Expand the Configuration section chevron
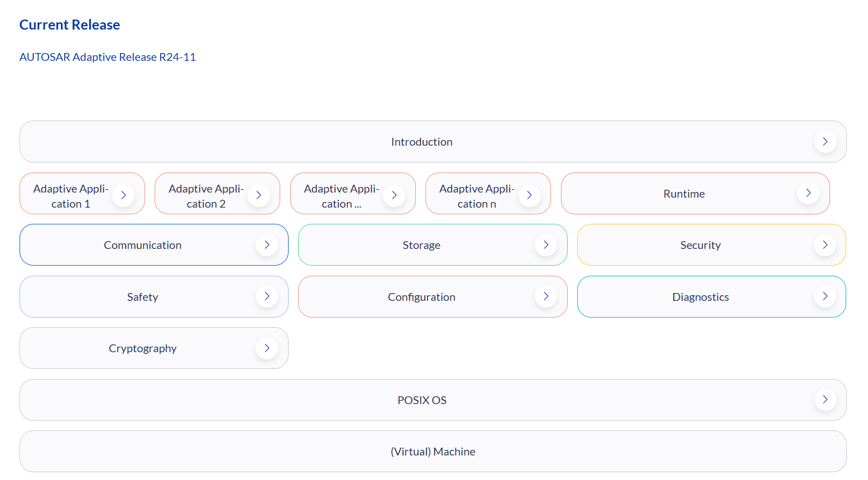868x480 pixels. pyautogui.click(x=546, y=296)
